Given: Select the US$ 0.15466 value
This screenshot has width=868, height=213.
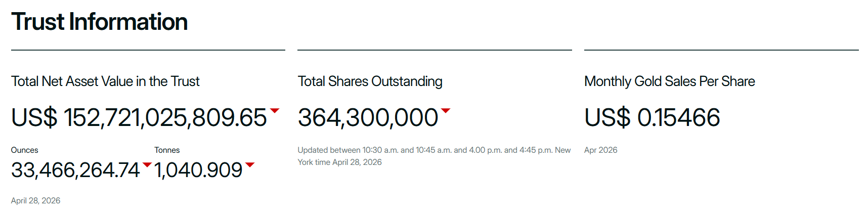Looking at the screenshot, I should (652, 117).
